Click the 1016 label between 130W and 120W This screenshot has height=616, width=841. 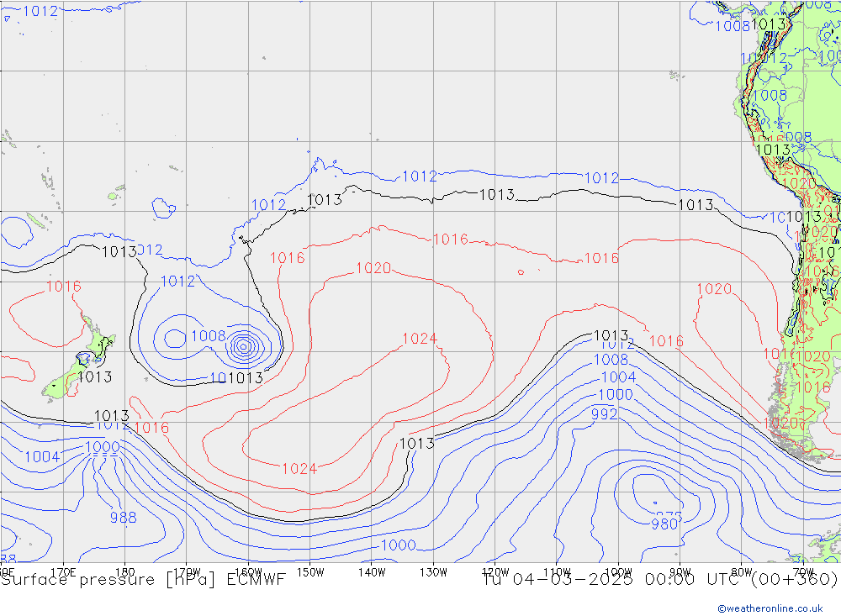click(451, 240)
